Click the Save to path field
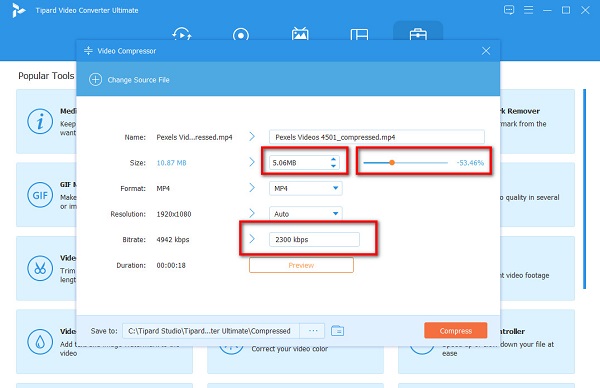 [x=211, y=331]
